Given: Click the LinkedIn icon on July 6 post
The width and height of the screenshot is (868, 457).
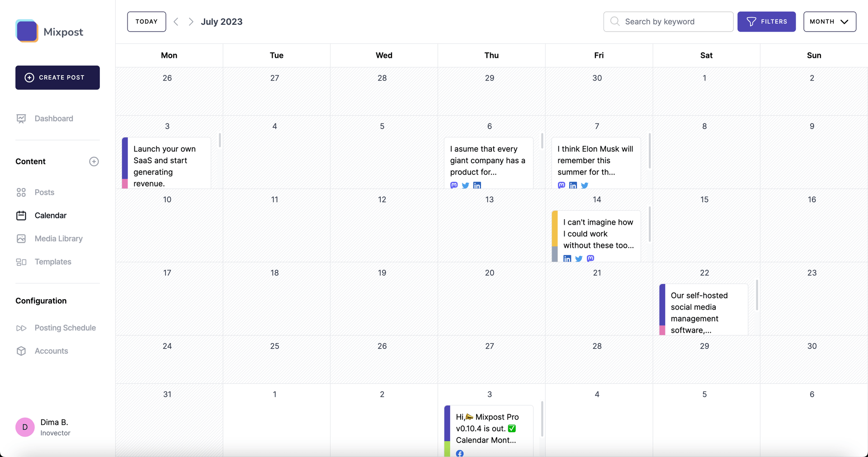Looking at the screenshot, I should [477, 185].
